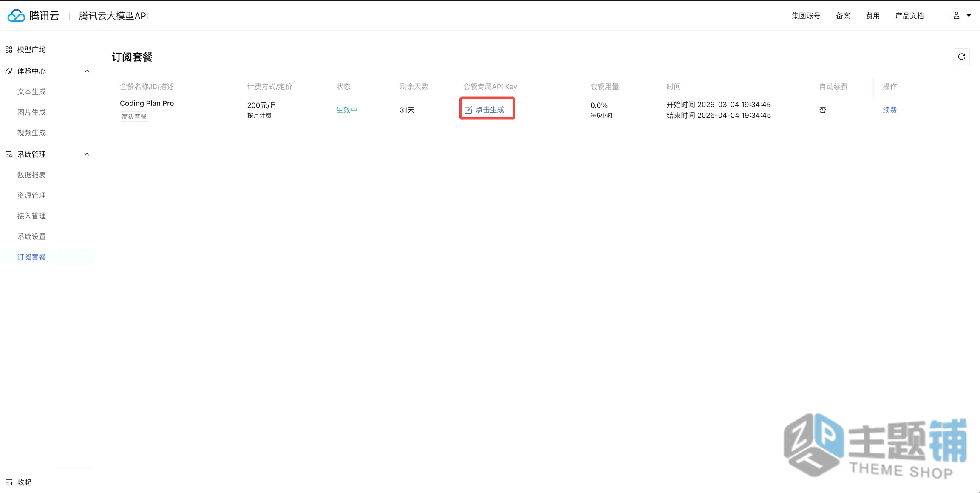Screen dimensions: 980x493
Task: Click the 操作 column header
Action: (889, 87)
